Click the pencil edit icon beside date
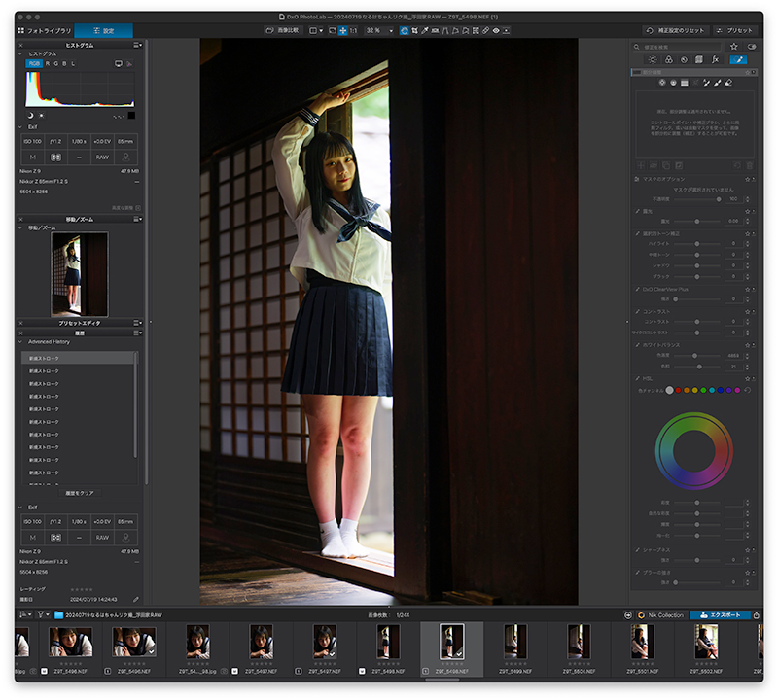 135,599
